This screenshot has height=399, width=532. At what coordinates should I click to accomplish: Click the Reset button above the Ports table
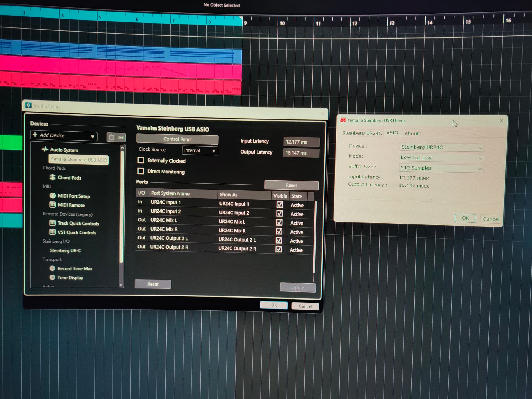click(x=291, y=185)
